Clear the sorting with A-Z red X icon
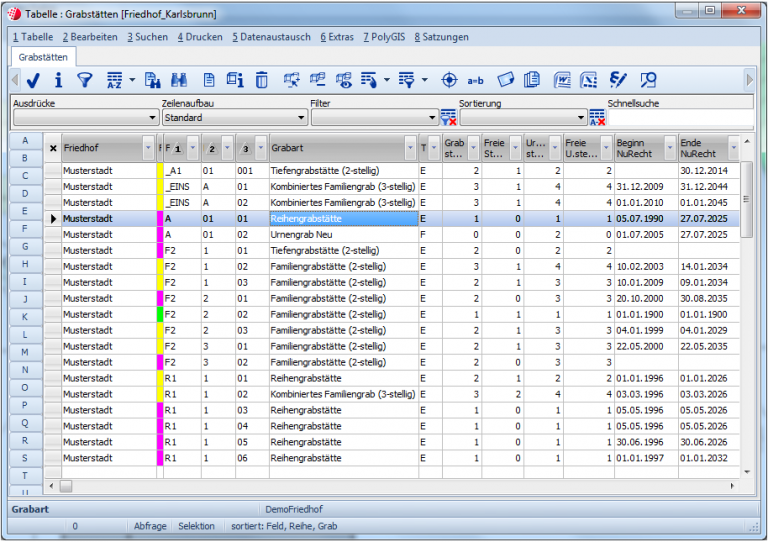Image resolution: width=768 pixels, height=542 pixels. pyautogui.click(x=597, y=118)
